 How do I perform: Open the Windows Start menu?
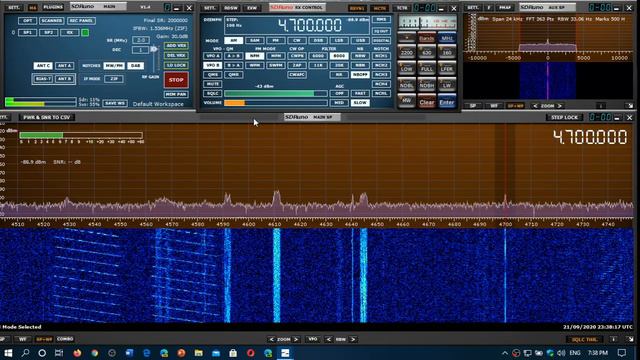(8, 353)
